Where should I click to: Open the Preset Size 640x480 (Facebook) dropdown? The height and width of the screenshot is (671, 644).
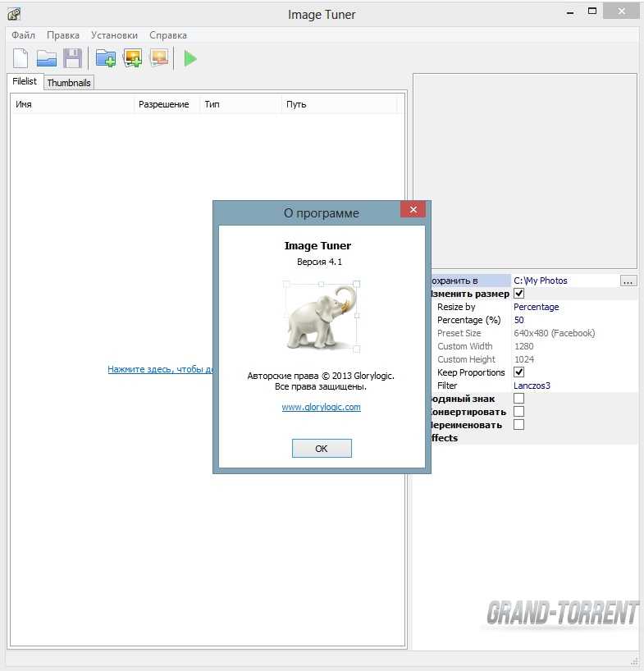(x=574, y=333)
